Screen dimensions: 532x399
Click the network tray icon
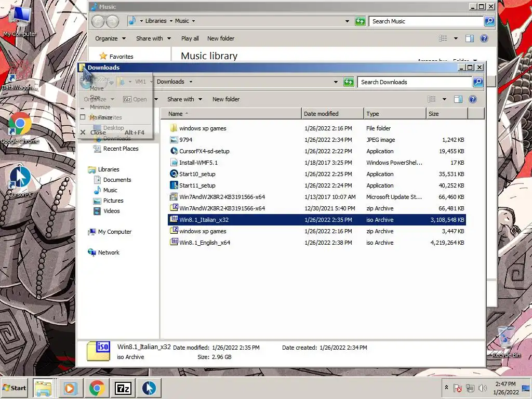point(470,388)
